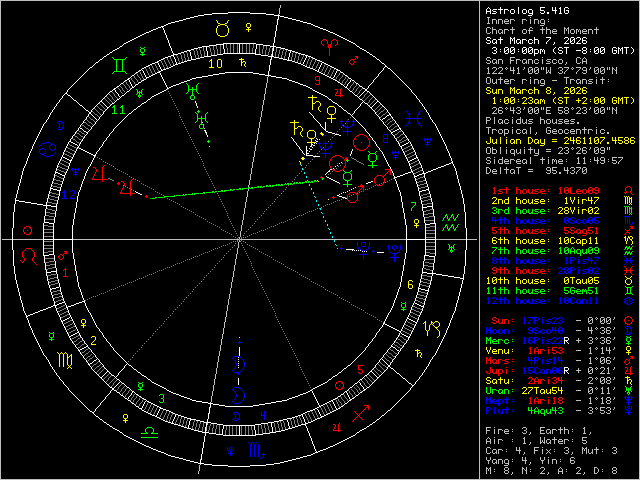This screenshot has height=480, width=640.
Task: Select the yellow Virgo glyph on the wheel
Action: (x=64, y=357)
